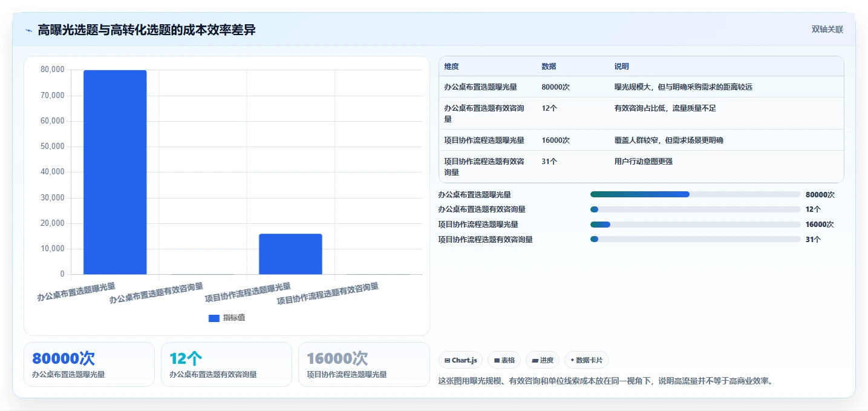Click the 办公桌布置选题曝光量 chart bar
Image resolution: width=868 pixels, height=411 pixels.
(x=115, y=173)
